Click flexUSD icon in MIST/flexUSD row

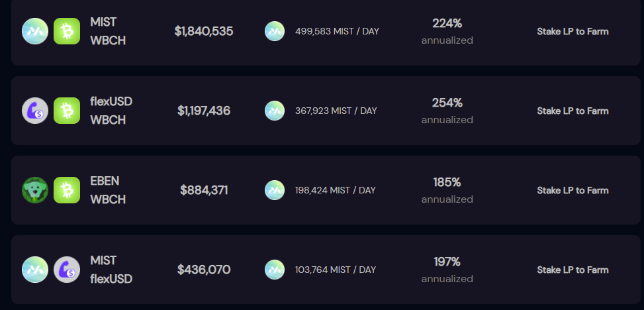[67, 270]
